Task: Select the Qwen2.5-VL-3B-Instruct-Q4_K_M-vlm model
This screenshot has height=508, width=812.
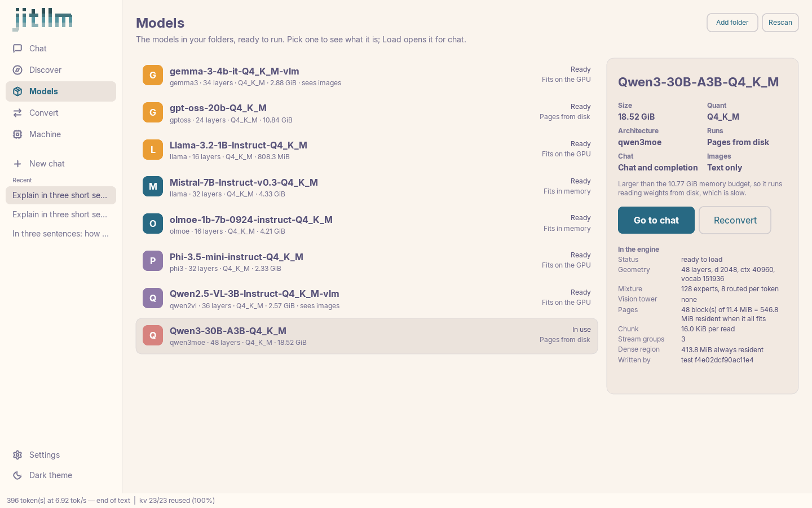Action: (367, 299)
